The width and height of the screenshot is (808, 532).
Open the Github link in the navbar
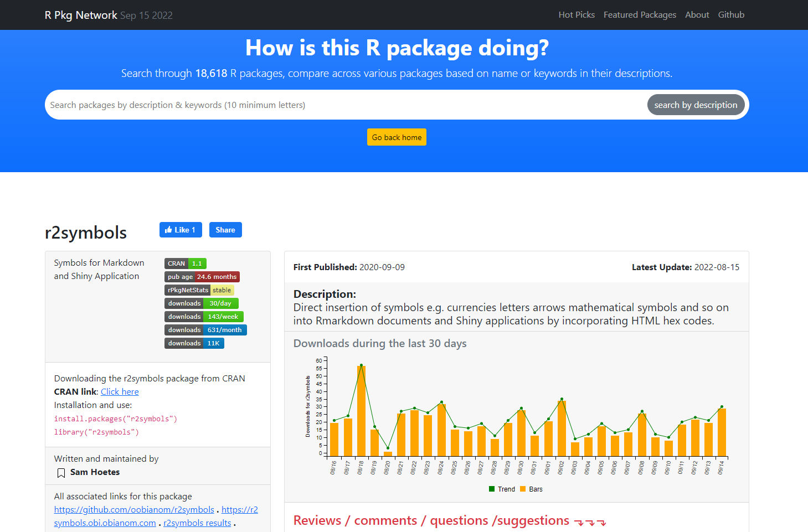click(731, 15)
